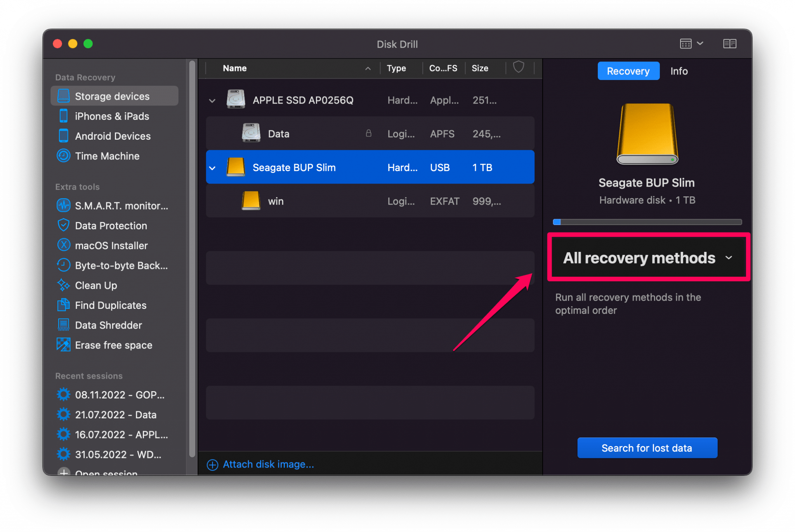The height and width of the screenshot is (532, 795).
Task: Switch to the Info tab
Action: pos(679,71)
